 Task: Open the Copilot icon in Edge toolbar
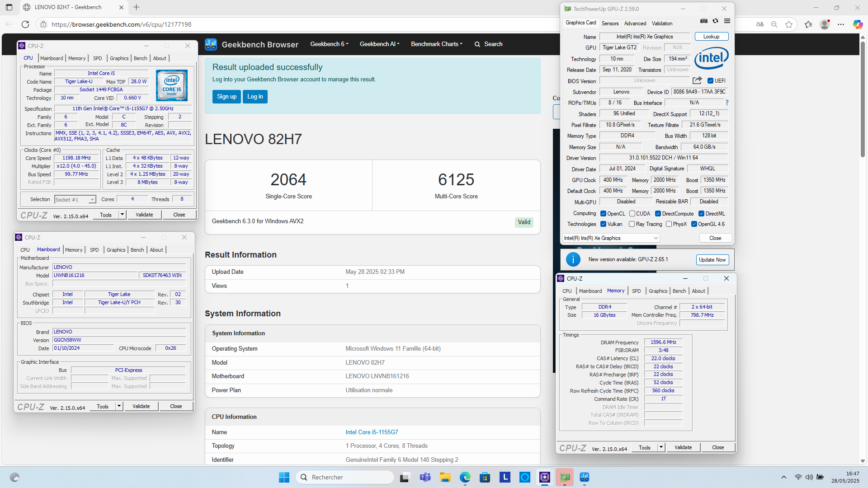pos(858,24)
